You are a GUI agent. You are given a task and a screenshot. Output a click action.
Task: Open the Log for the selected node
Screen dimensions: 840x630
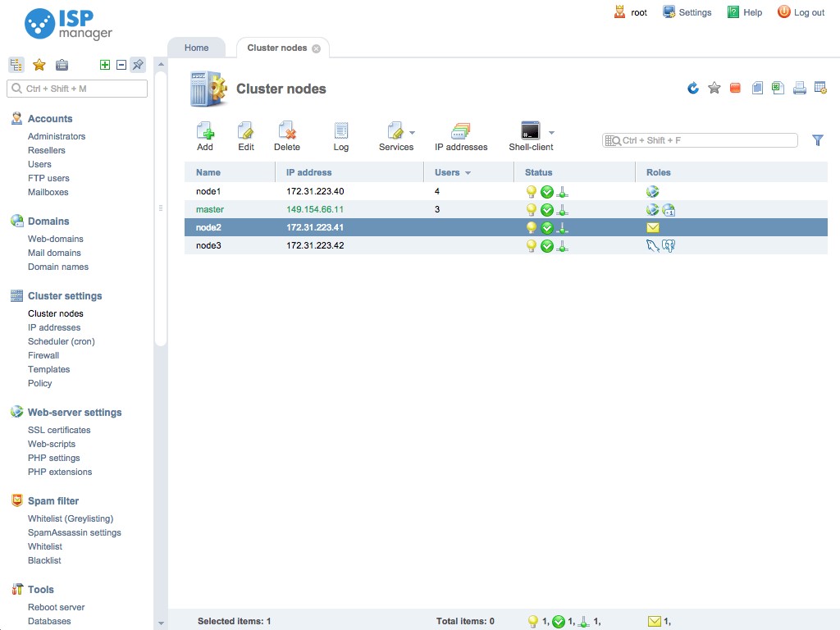point(341,135)
